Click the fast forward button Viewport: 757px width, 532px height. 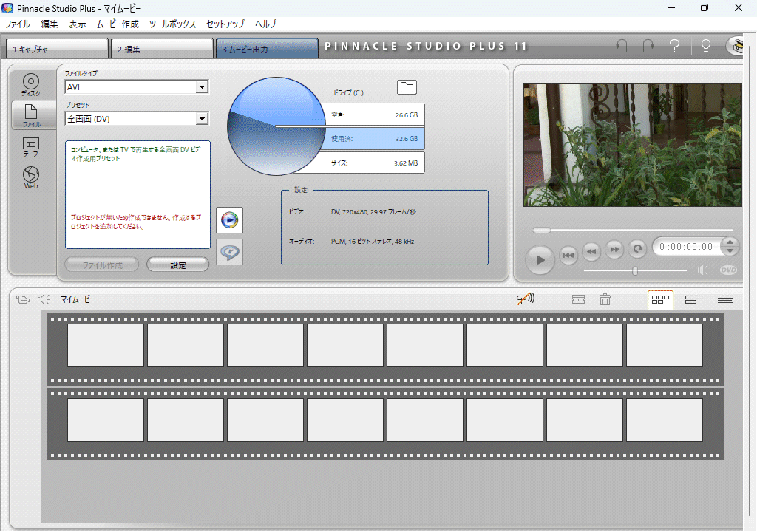(614, 250)
